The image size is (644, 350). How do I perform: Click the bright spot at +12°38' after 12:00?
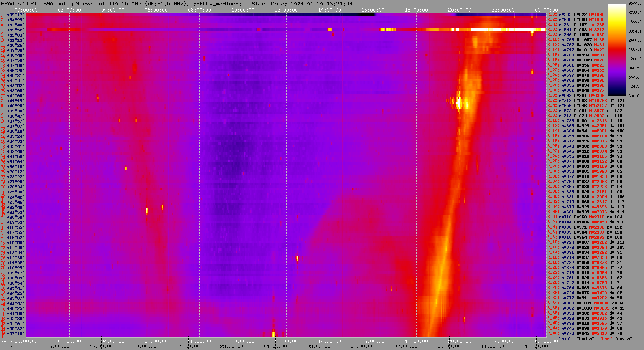[x=297, y=258]
